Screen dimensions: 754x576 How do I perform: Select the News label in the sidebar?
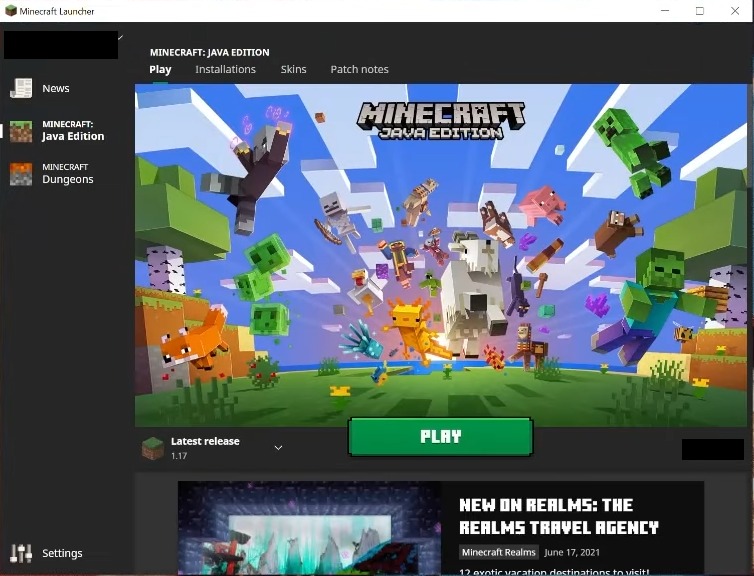click(x=56, y=88)
